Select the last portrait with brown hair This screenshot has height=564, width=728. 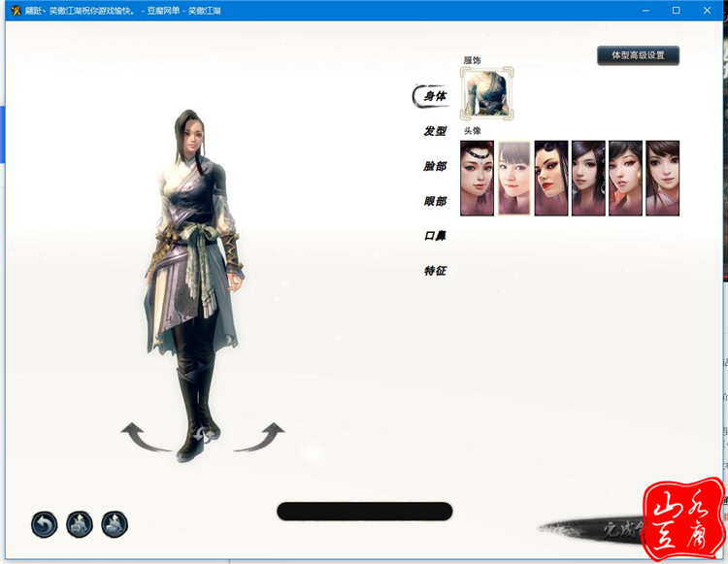click(663, 179)
